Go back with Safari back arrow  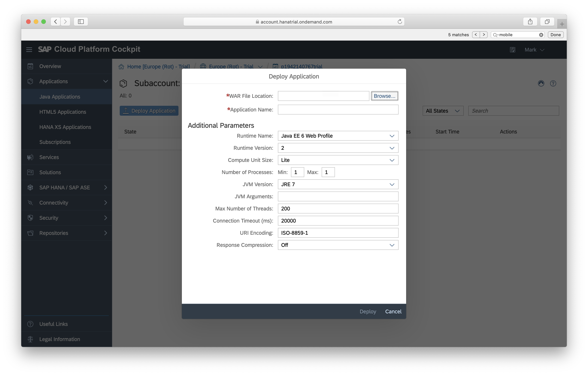click(56, 22)
